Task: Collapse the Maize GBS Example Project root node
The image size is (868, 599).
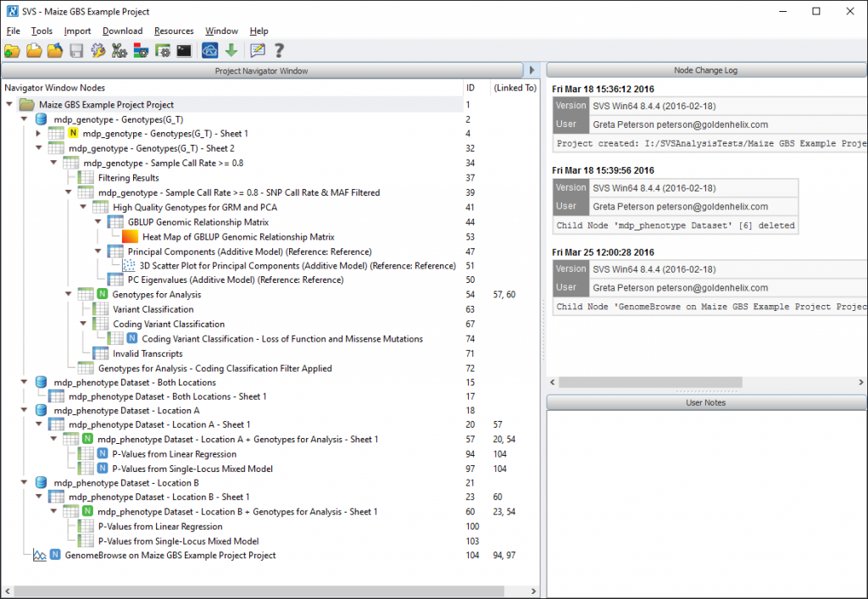Action: coord(9,105)
